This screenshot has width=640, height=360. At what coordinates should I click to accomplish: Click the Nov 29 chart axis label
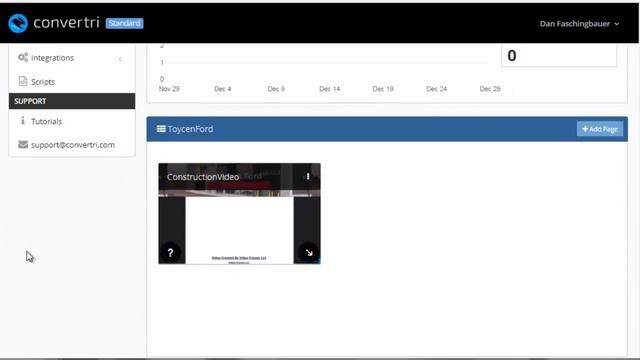(169, 89)
